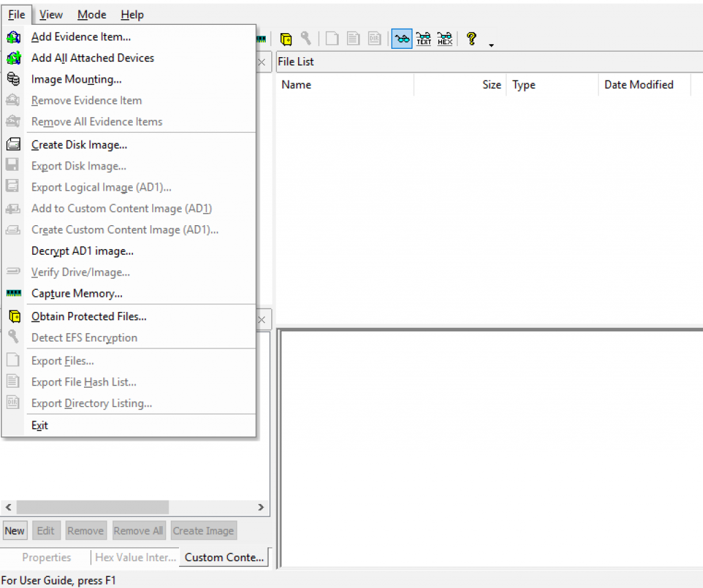The image size is (703, 588).
Task: Open the Mode menu
Action: [92, 14]
